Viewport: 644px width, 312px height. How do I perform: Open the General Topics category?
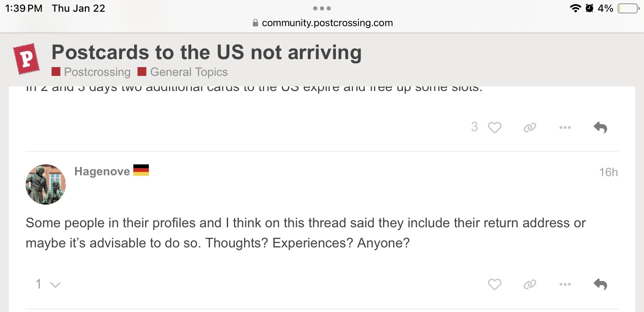[189, 72]
